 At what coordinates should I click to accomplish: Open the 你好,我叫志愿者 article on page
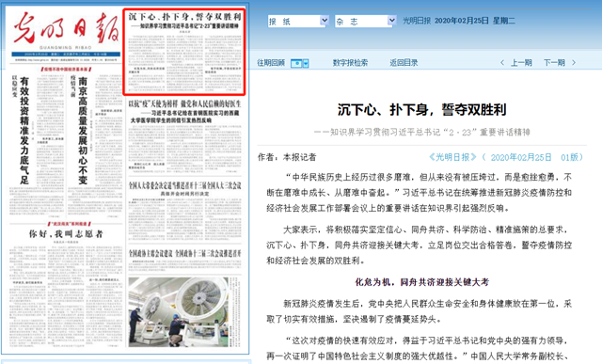pos(66,234)
